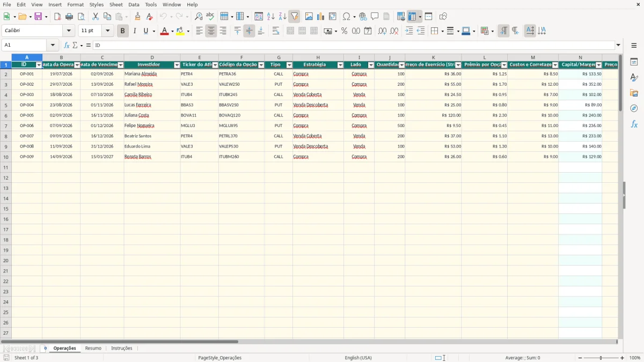
Task: Open sidebar Properties panel
Action: [x=634, y=62]
